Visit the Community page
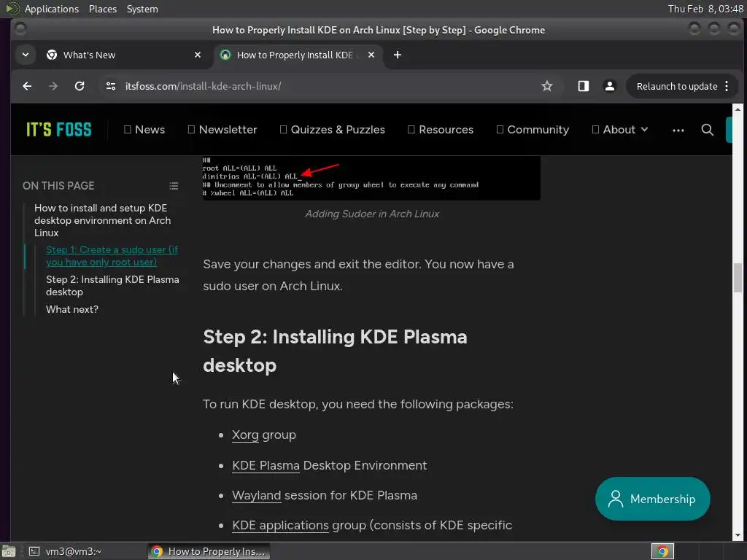This screenshot has height=560, width=747. (x=533, y=130)
